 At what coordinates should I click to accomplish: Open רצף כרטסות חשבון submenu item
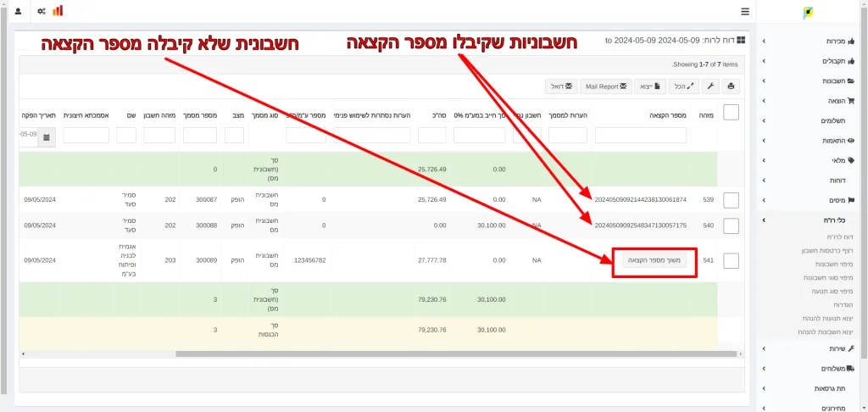click(826, 251)
